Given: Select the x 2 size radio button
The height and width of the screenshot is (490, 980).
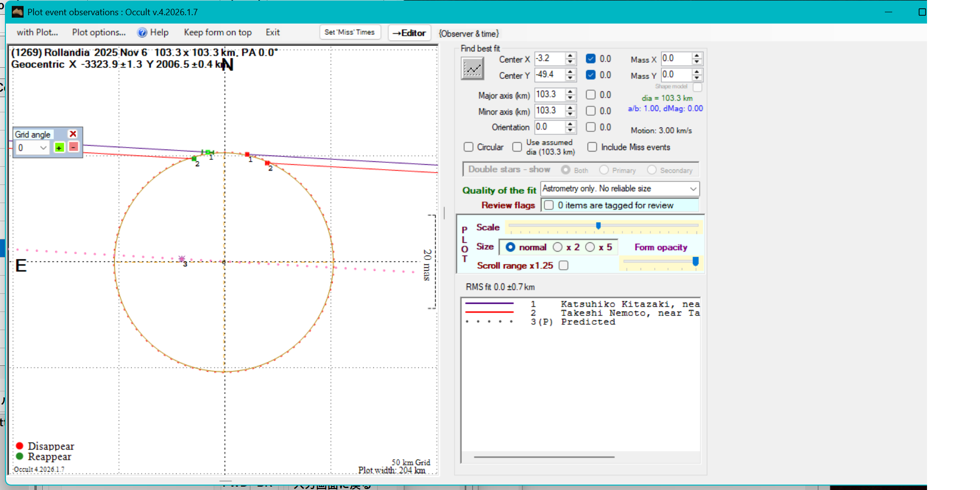Looking at the screenshot, I should [x=558, y=247].
